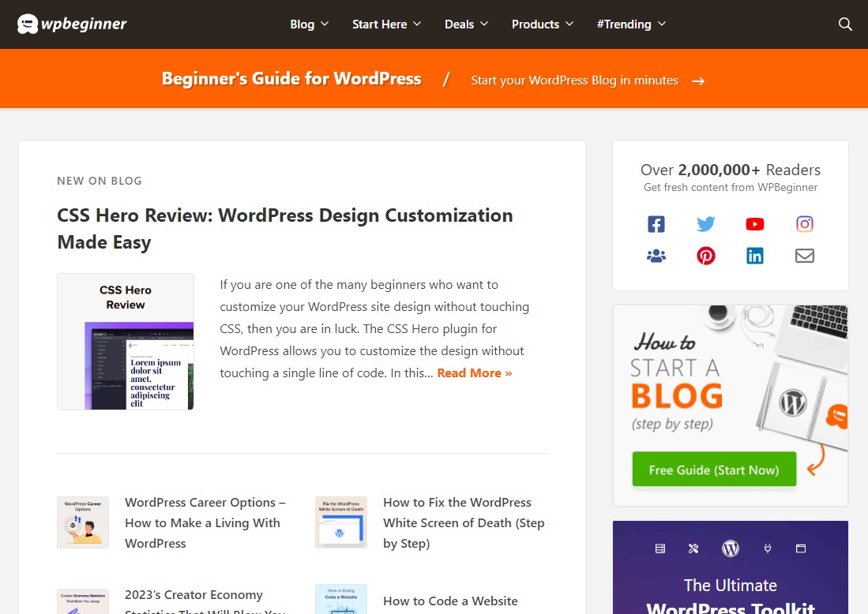Open WPBeginner's Facebook page icon
Screen dimensions: 868x614
656,224
